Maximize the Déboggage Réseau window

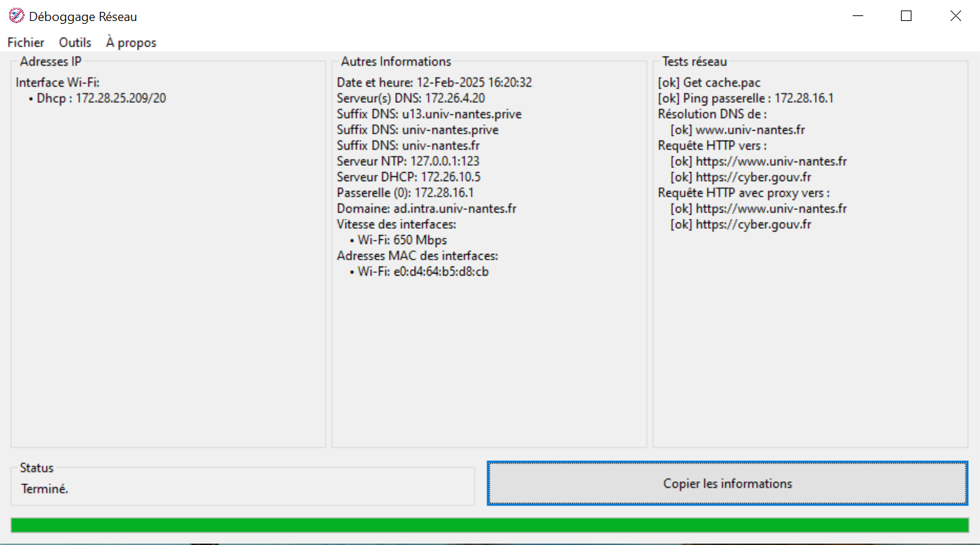coord(906,16)
